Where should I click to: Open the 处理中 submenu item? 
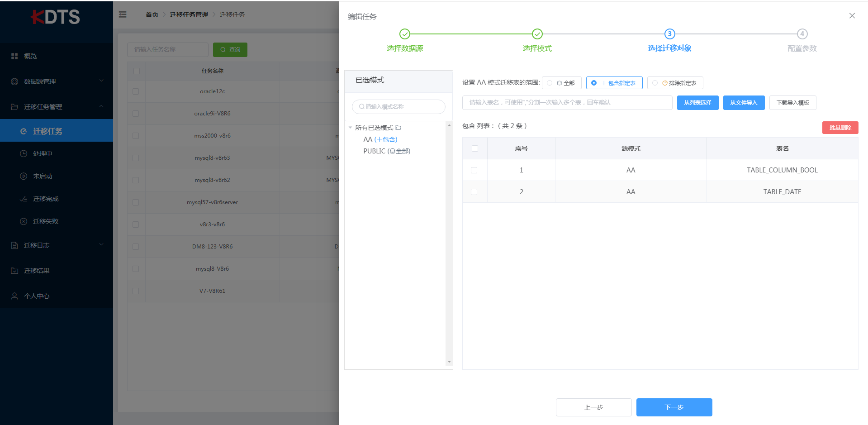56,153
